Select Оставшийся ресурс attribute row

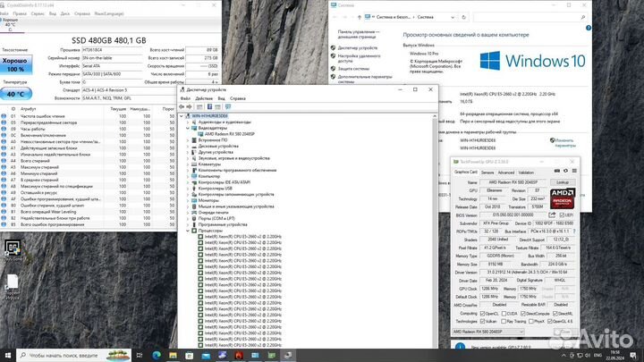[x=88, y=192]
